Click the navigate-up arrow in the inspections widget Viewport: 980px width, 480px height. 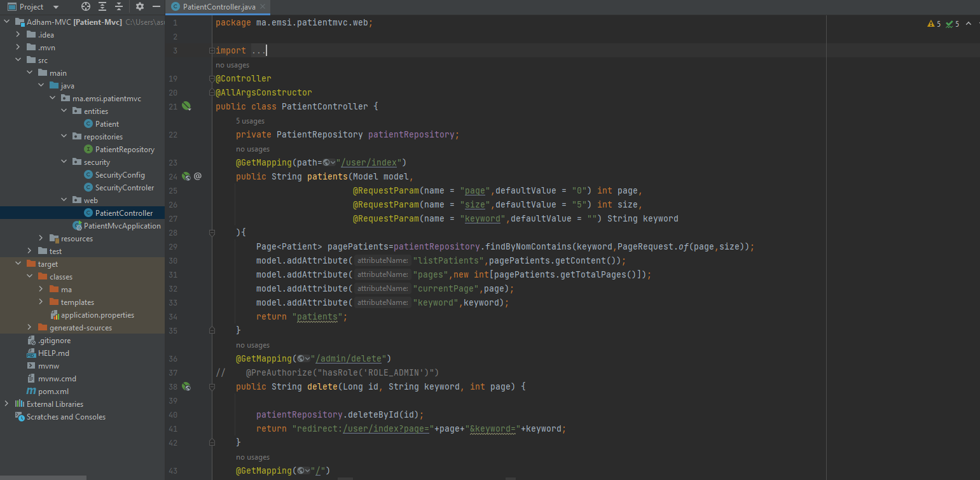[969, 23]
